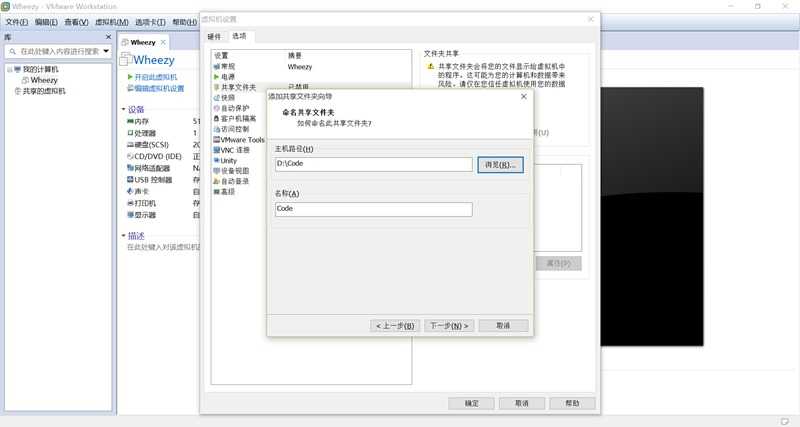Click Cancel (取消) in VM settings dialog
Screen dimensions: 800x427
pos(521,403)
